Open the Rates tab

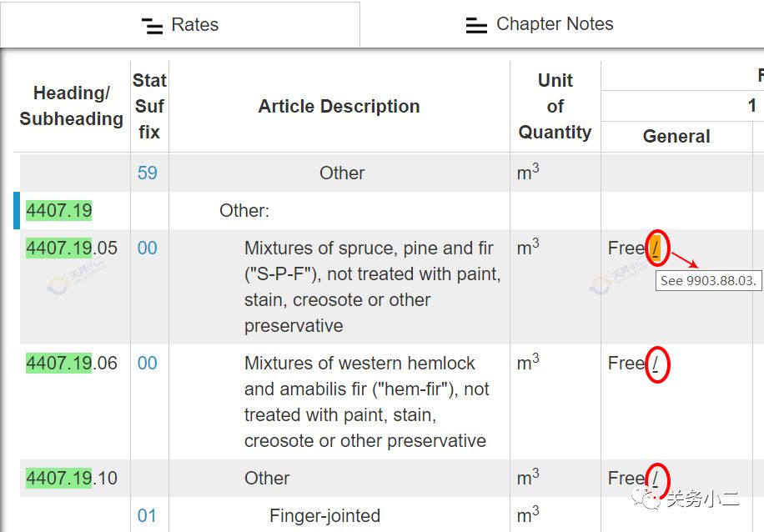point(180,24)
